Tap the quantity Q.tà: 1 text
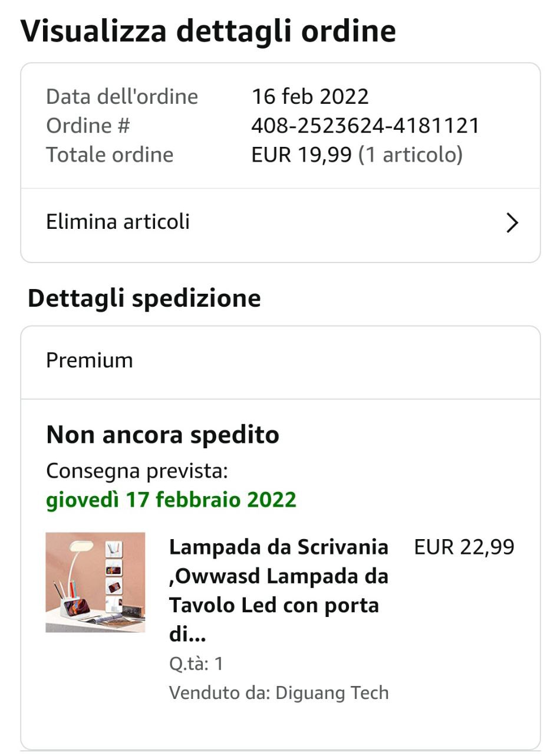This screenshot has height=755, width=560. coord(196,664)
